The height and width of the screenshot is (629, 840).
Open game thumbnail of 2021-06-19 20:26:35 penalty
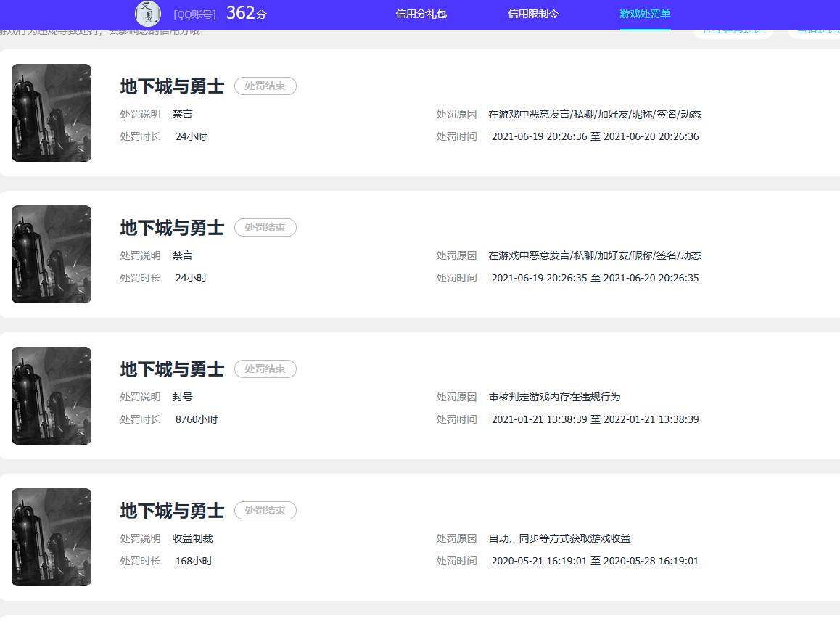(x=52, y=254)
